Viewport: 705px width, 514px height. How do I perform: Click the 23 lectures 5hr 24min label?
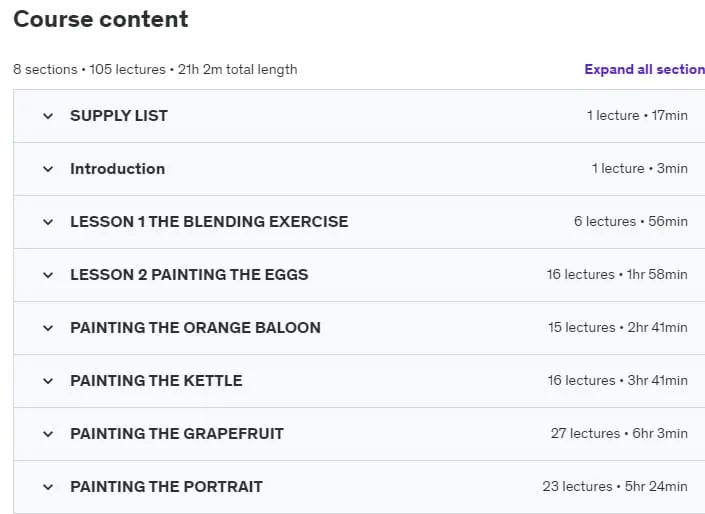(615, 487)
